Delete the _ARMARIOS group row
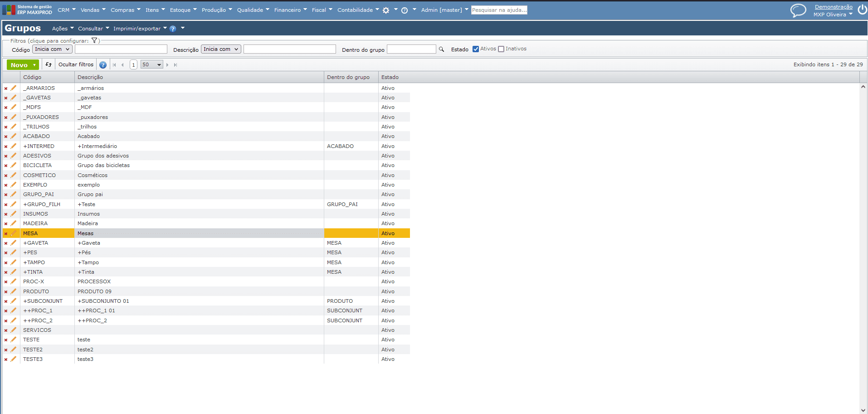The width and height of the screenshot is (868, 414). 6,89
